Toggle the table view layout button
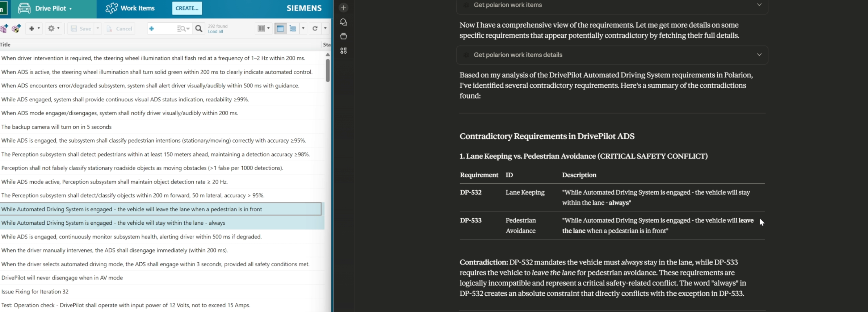This screenshot has height=312, width=868. pos(280,28)
